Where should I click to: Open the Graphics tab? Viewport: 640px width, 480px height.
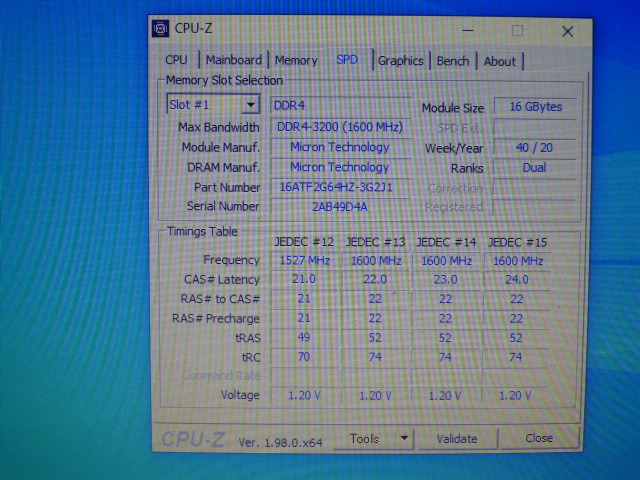pyautogui.click(x=400, y=61)
